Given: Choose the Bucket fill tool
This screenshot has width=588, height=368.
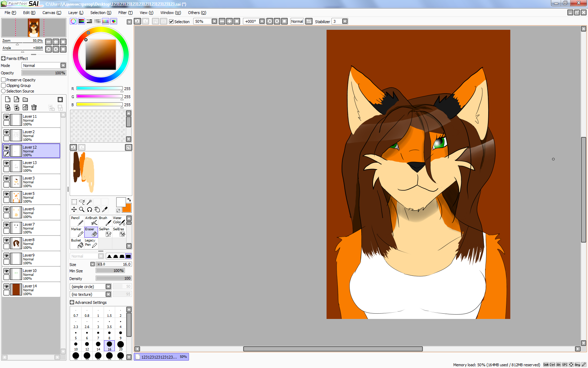Looking at the screenshot, I should pos(77,243).
